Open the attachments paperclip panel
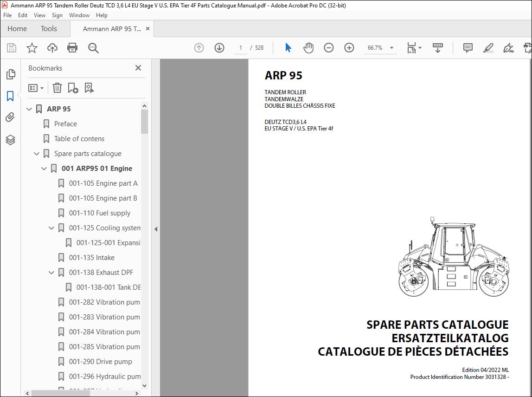Viewport: 532px width, 397px height. (10, 117)
